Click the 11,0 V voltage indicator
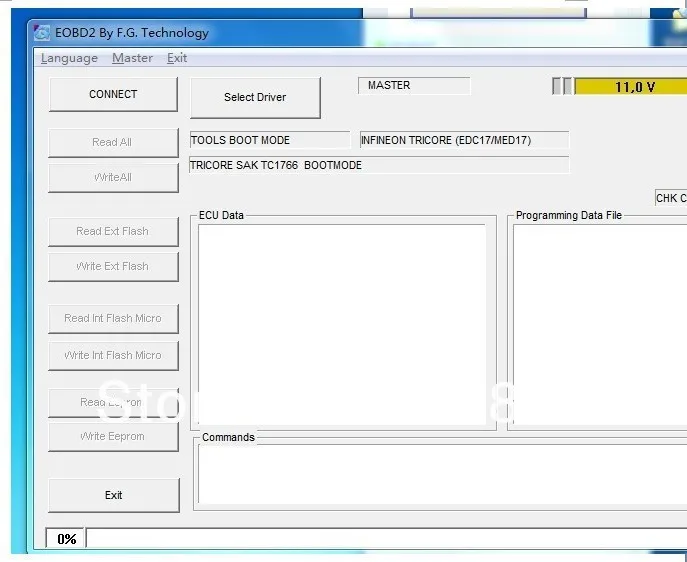This screenshot has width=687, height=562. coord(631,86)
